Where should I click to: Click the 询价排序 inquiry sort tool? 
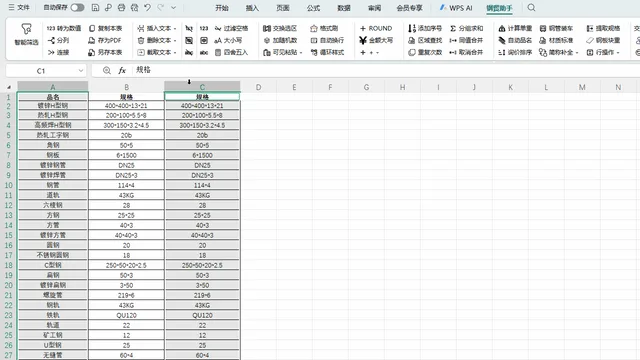point(515,52)
